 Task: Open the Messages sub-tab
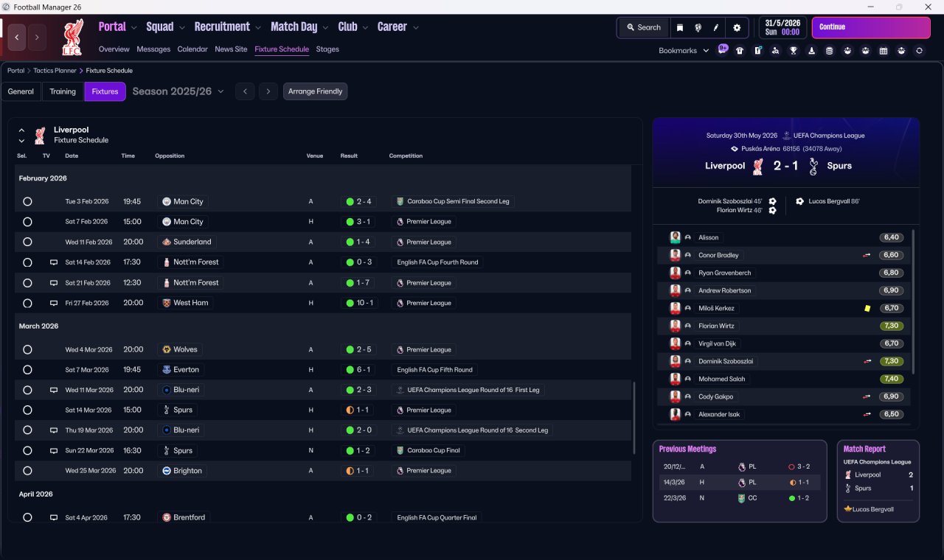coord(153,49)
